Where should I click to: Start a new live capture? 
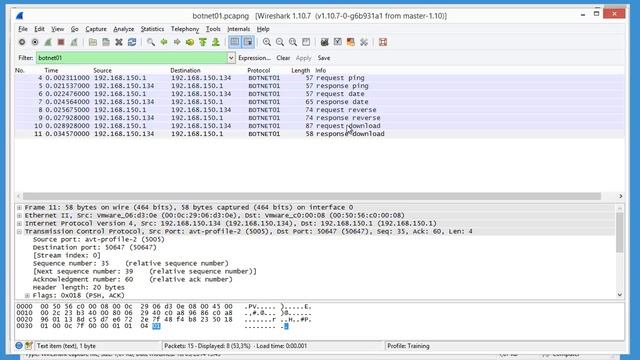48,42
